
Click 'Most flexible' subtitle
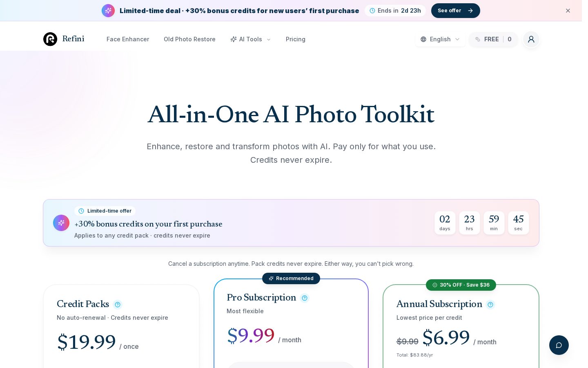tap(245, 311)
